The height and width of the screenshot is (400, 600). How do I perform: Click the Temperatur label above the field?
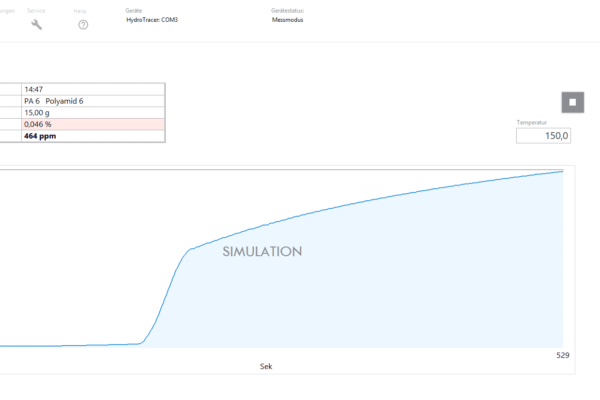click(x=531, y=122)
